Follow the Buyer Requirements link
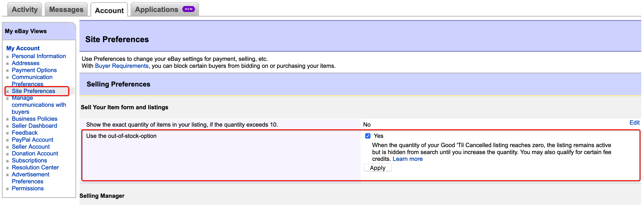 (121, 66)
